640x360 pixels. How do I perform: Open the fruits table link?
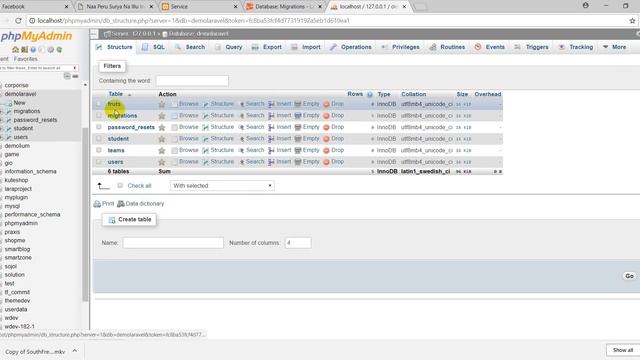(x=114, y=104)
